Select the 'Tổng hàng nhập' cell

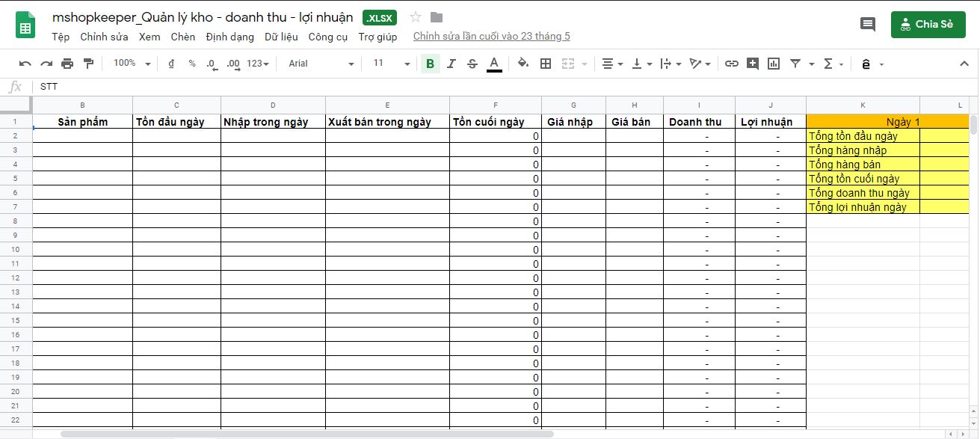click(x=863, y=150)
